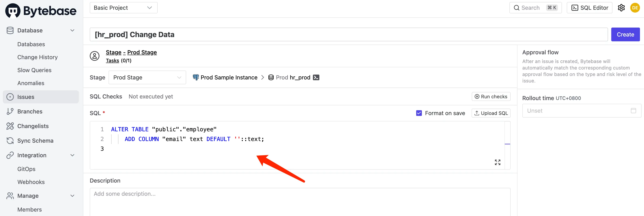644x216 pixels.
Task: Uncheck the Format on save checkbox
Action: pos(419,113)
